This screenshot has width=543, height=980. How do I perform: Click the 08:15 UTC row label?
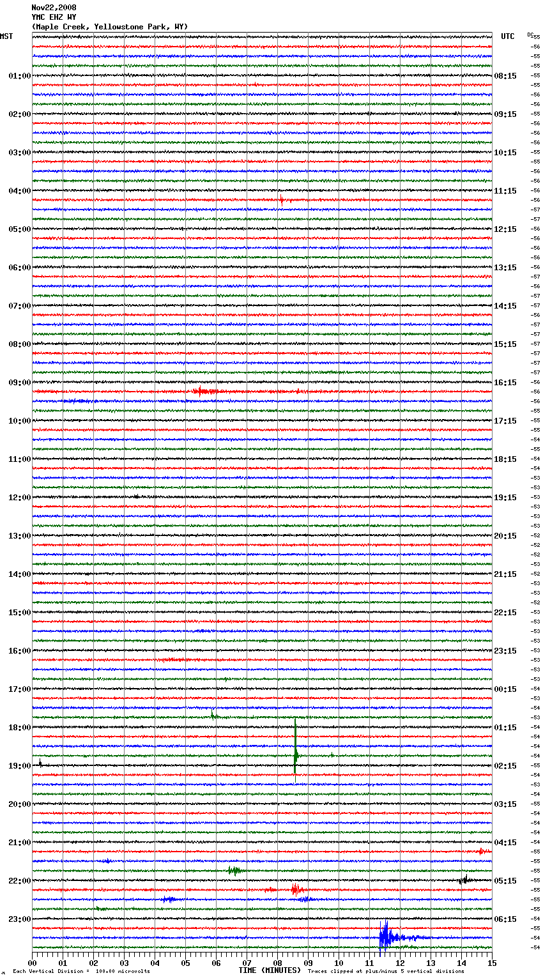click(505, 76)
